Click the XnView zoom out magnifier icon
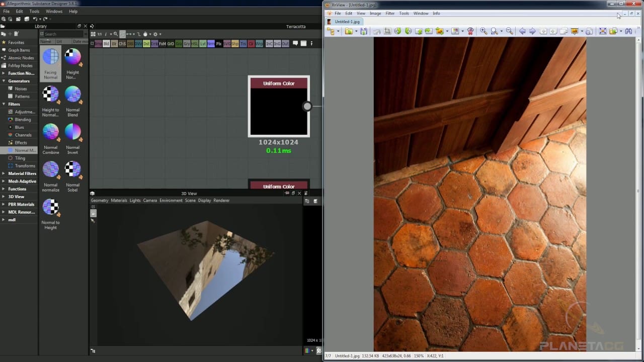The height and width of the screenshot is (362, 644). [x=509, y=31]
